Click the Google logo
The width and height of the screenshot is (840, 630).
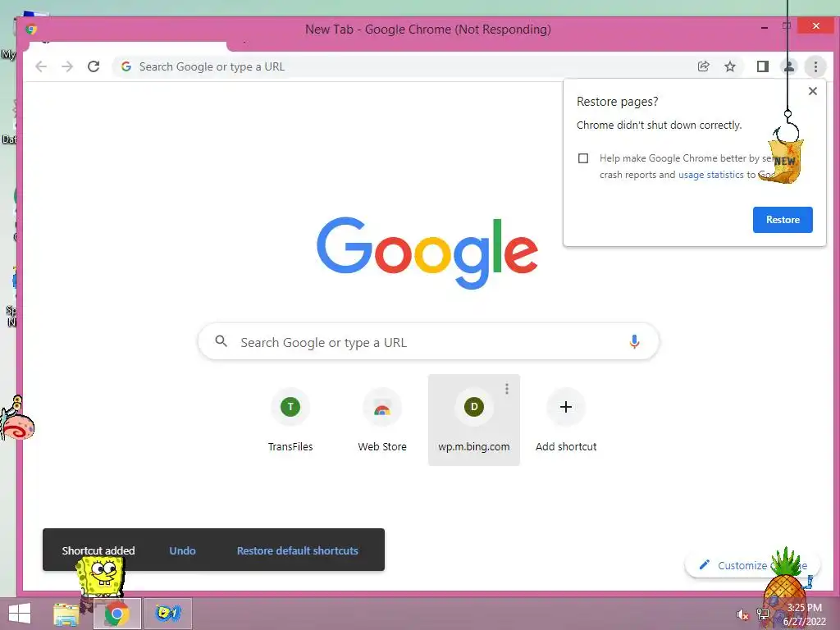(427, 253)
